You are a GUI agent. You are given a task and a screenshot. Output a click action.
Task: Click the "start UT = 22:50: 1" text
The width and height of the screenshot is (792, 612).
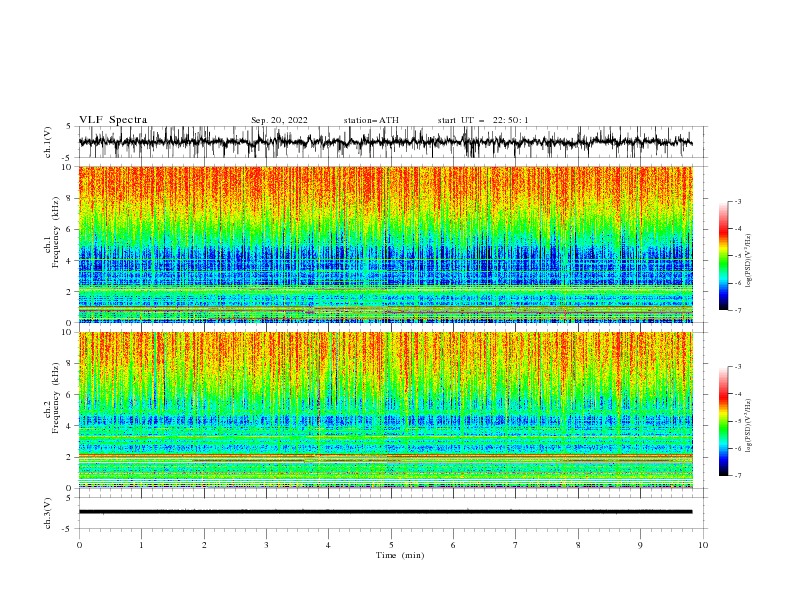point(483,120)
